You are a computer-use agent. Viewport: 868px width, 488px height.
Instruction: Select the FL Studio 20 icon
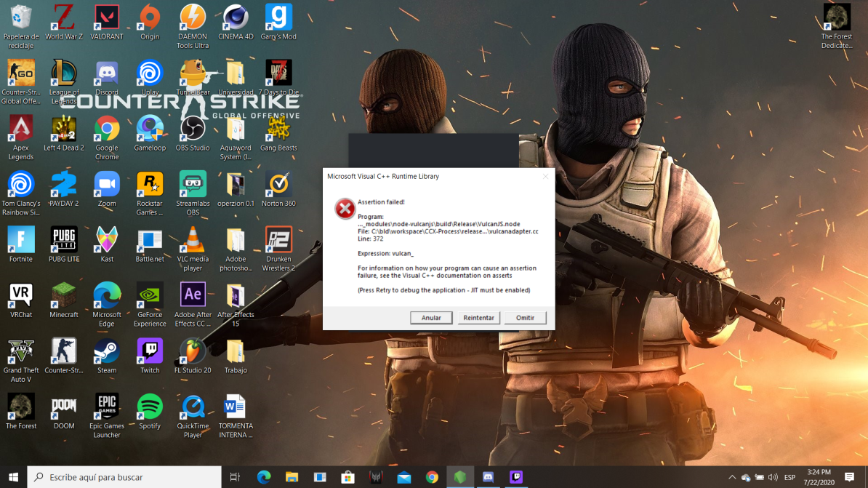click(193, 356)
